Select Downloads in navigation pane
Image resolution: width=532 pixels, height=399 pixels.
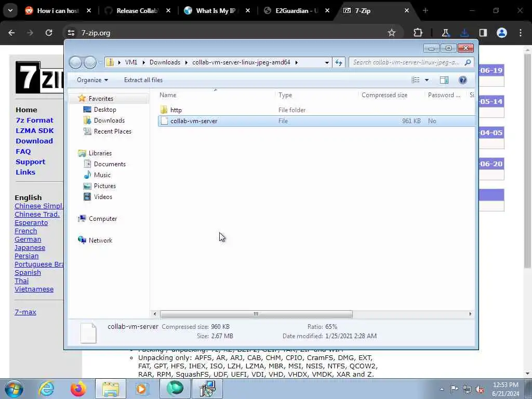109,121
